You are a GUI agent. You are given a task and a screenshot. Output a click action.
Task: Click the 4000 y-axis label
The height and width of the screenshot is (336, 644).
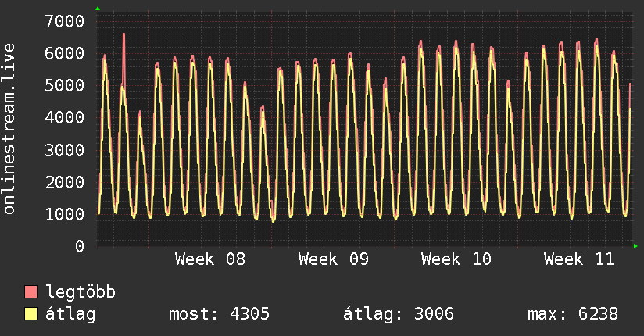64,118
